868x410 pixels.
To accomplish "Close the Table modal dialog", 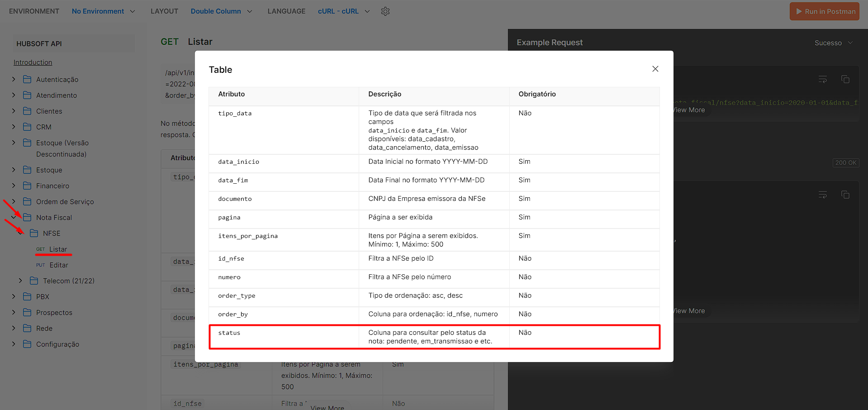I will coord(655,69).
